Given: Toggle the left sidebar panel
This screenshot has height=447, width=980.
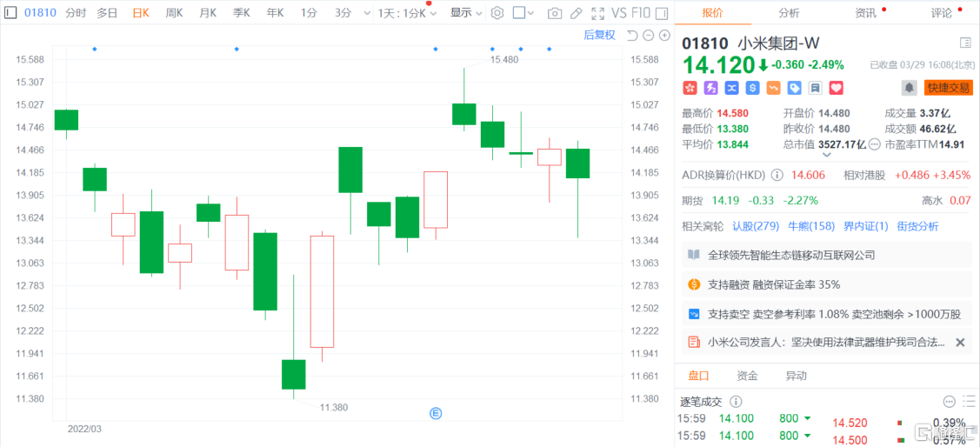Looking at the screenshot, I should pos(10,13).
